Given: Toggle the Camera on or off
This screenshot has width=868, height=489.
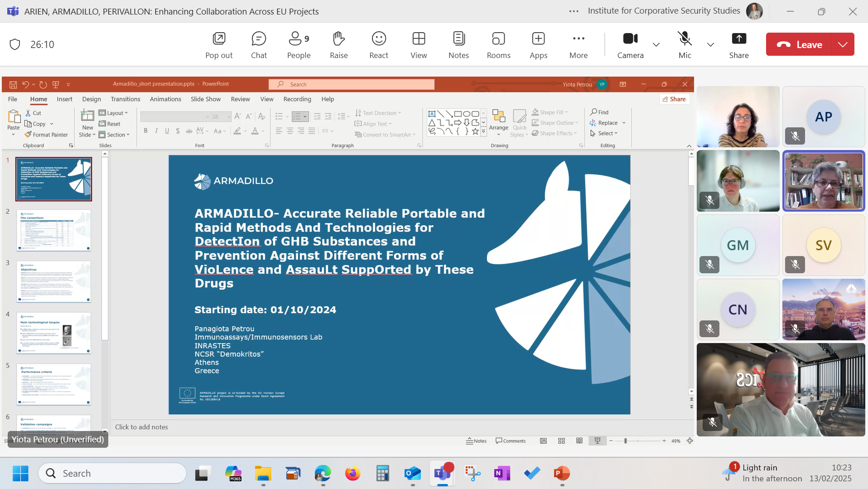Looking at the screenshot, I should pyautogui.click(x=630, y=44).
